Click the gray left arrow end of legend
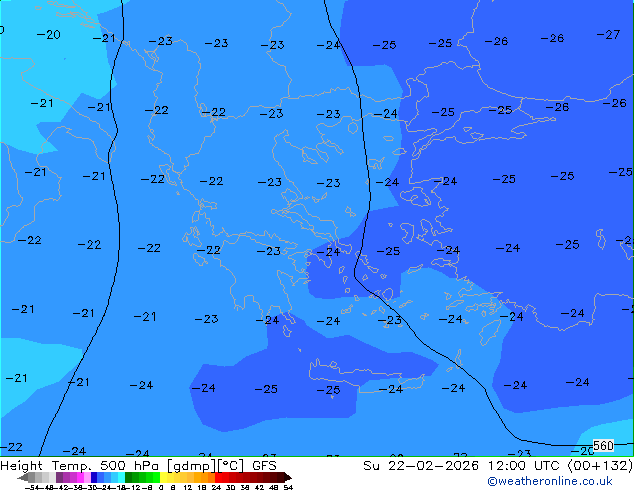Screen dimensions: 634x490 pyautogui.click(x=23, y=477)
